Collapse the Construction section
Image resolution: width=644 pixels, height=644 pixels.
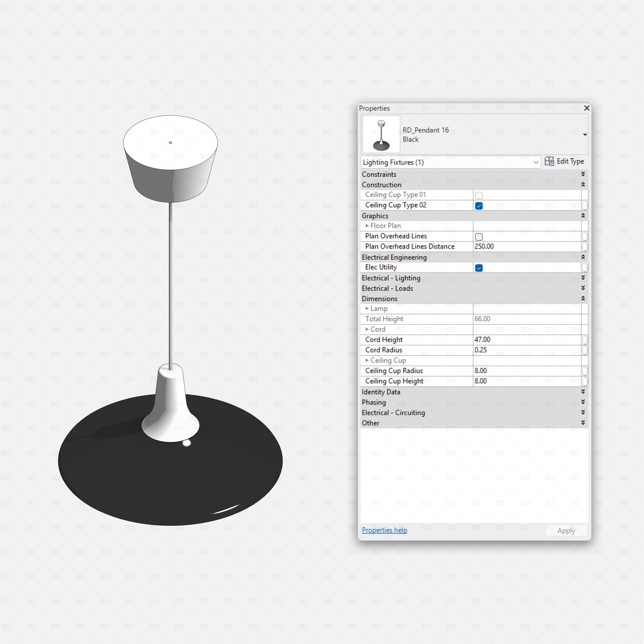point(583,184)
